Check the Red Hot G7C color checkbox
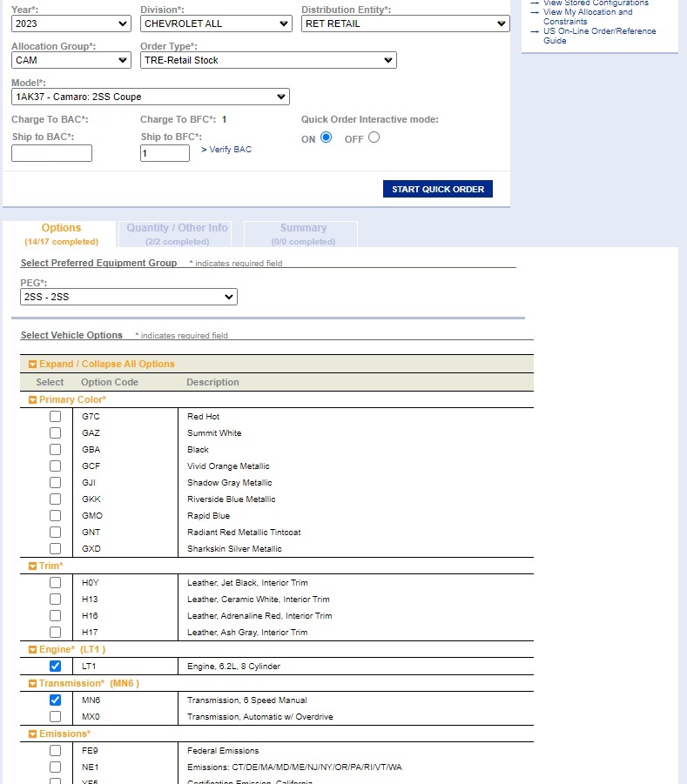This screenshot has width=687, height=784. tap(56, 417)
